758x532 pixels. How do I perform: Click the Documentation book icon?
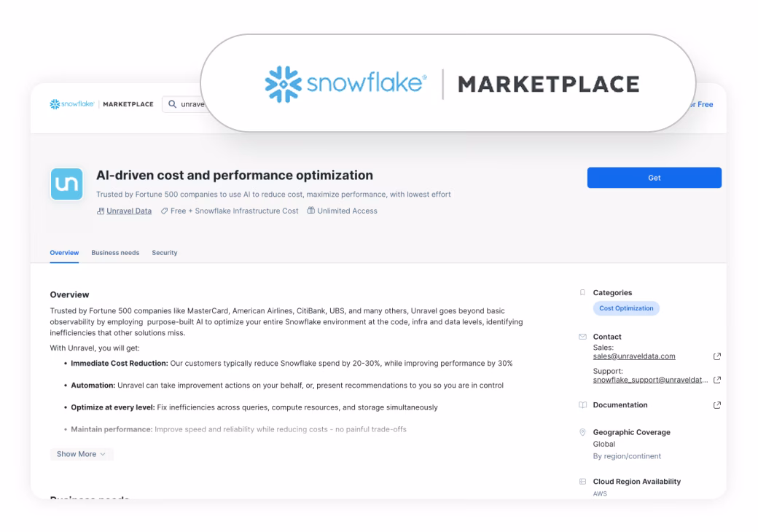(x=582, y=405)
